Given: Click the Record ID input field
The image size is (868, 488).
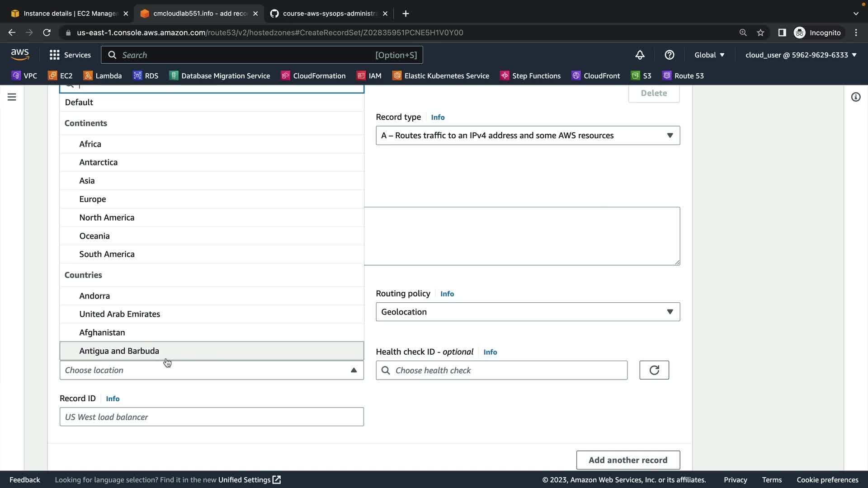Looking at the screenshot, I should coord(212,417).
